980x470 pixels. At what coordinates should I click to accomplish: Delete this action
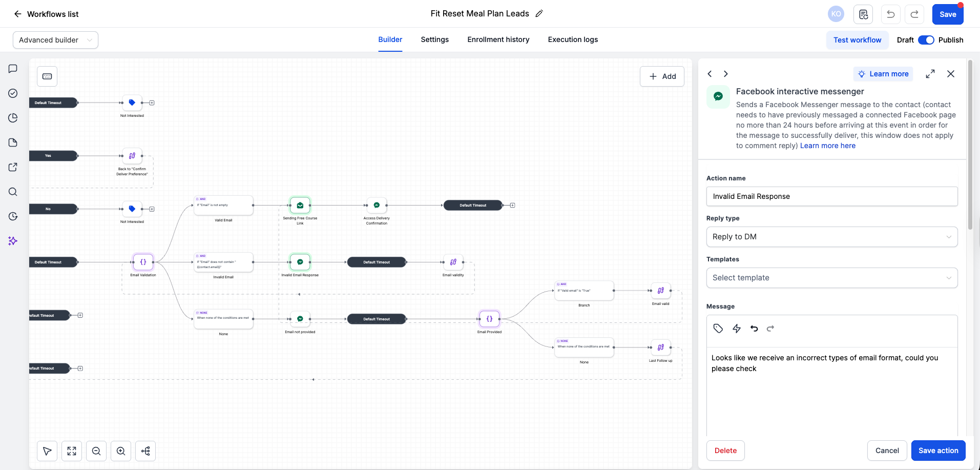coord(725,451)
